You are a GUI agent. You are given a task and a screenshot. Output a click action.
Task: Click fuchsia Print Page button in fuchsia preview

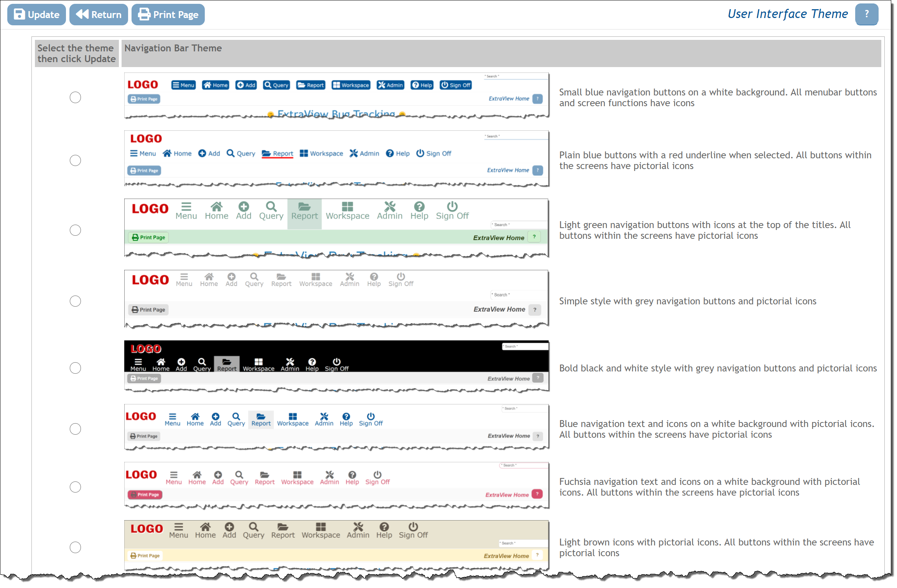coord(145,494)
